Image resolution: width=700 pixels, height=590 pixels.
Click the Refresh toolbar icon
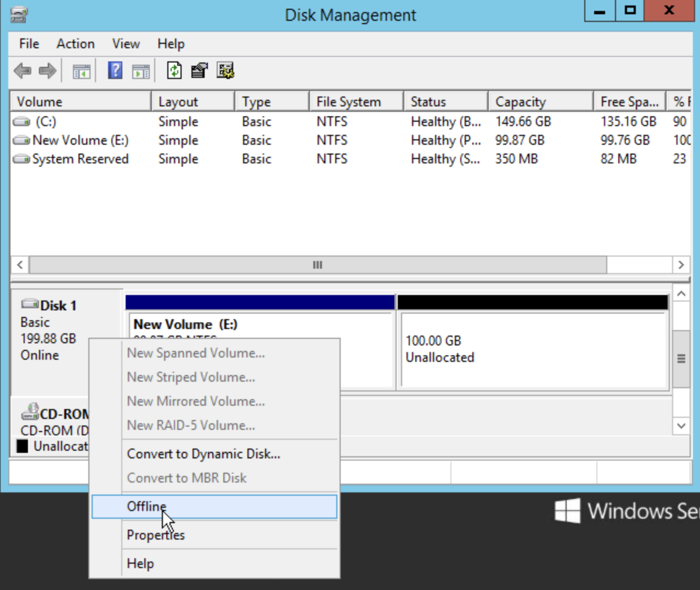(x=174, y=71)
